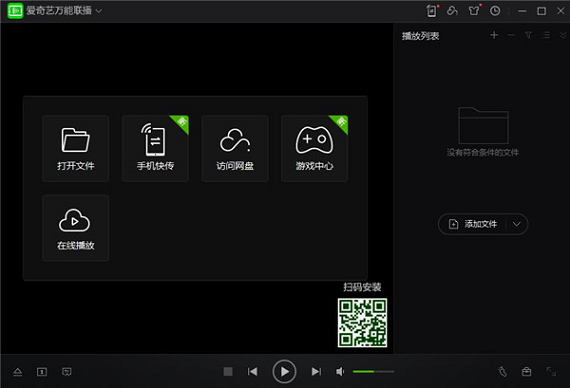
Task: Mute the volume speaker icon
Action: point(340,372)
